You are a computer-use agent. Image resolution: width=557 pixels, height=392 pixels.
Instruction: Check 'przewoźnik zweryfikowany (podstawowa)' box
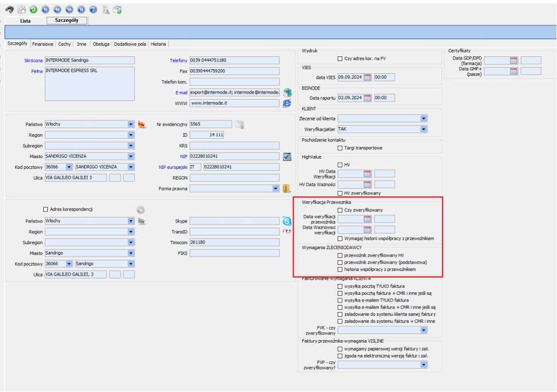click(340, 262)
